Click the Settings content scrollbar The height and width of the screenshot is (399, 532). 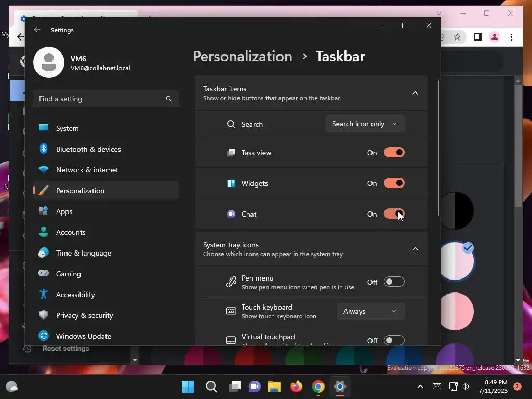click(x=438, y=148)
